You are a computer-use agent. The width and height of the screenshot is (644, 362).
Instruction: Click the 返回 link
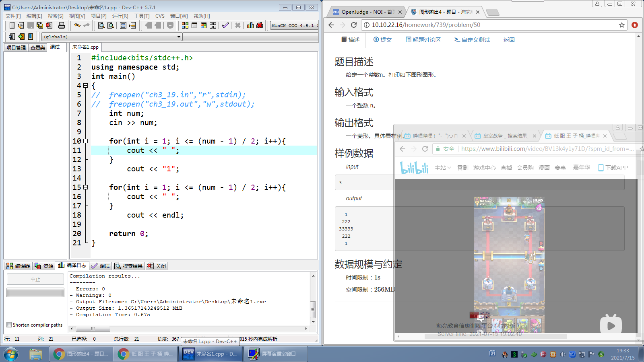[509, 40]
